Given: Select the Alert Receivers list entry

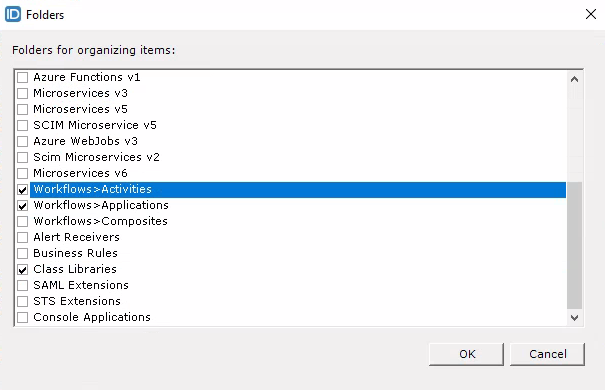Looking at the screenshot, I should [x=76, y=237].
